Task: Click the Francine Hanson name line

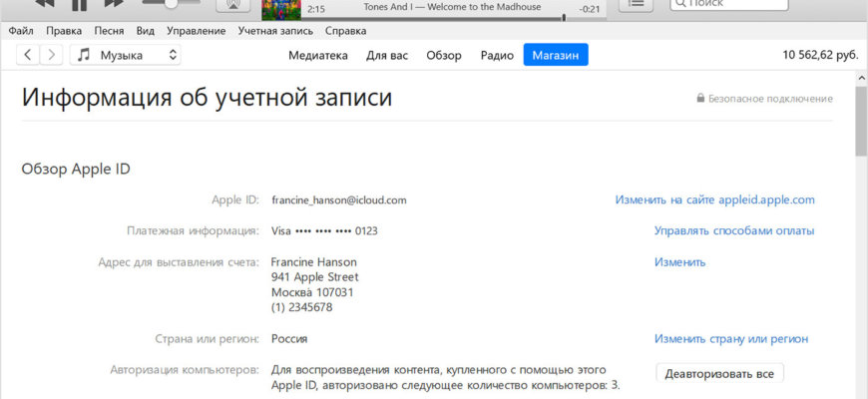Action: tap(314, 261)
